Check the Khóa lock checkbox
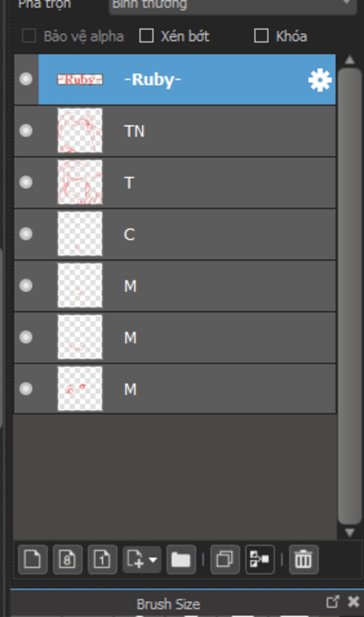This screenshot has height=617, width=364. tap(261, 36)
